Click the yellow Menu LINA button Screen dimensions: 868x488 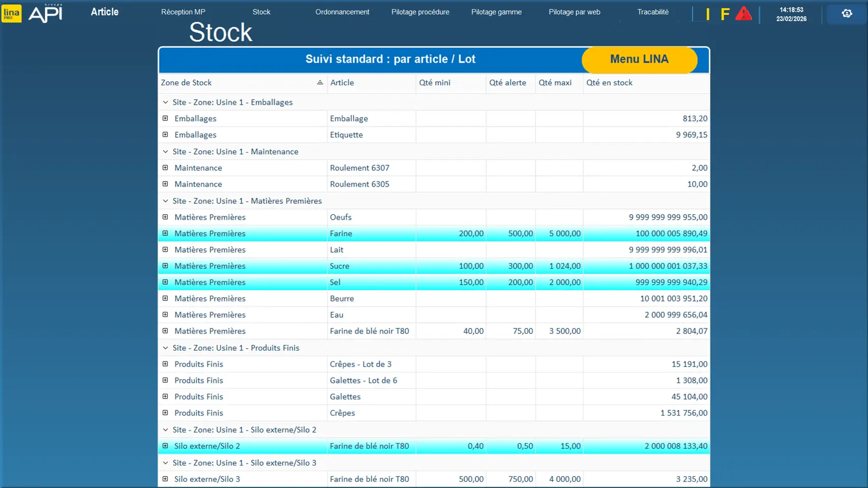click(x=639, y=59)
